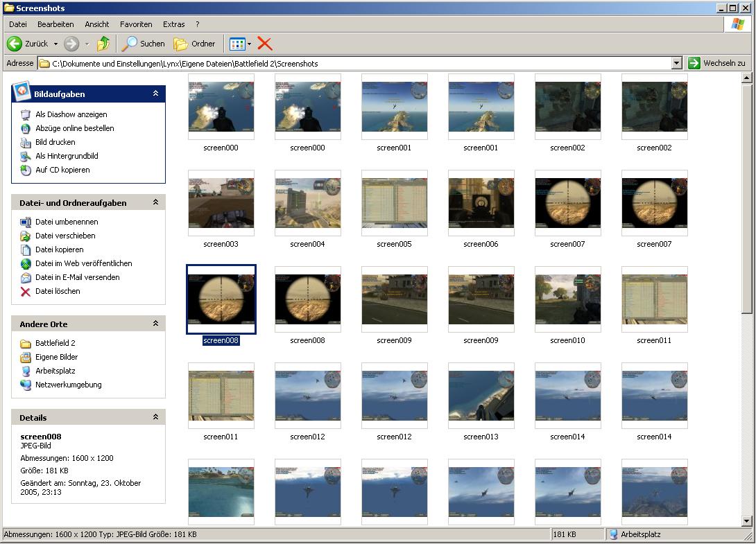Click the Datei löschen red X icon
This screenshot has width=756, height=544.
point(26,292)
